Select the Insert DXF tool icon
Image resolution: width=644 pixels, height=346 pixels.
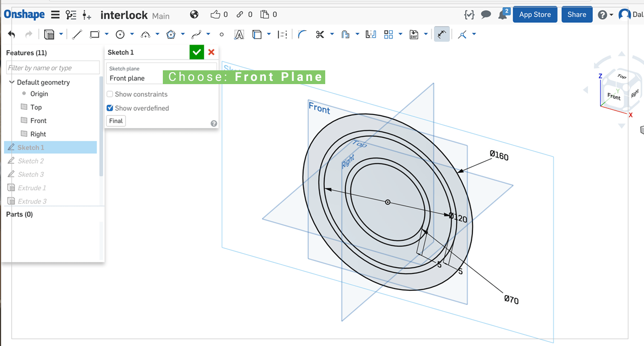pyautogui.click(x=414, y=34)
